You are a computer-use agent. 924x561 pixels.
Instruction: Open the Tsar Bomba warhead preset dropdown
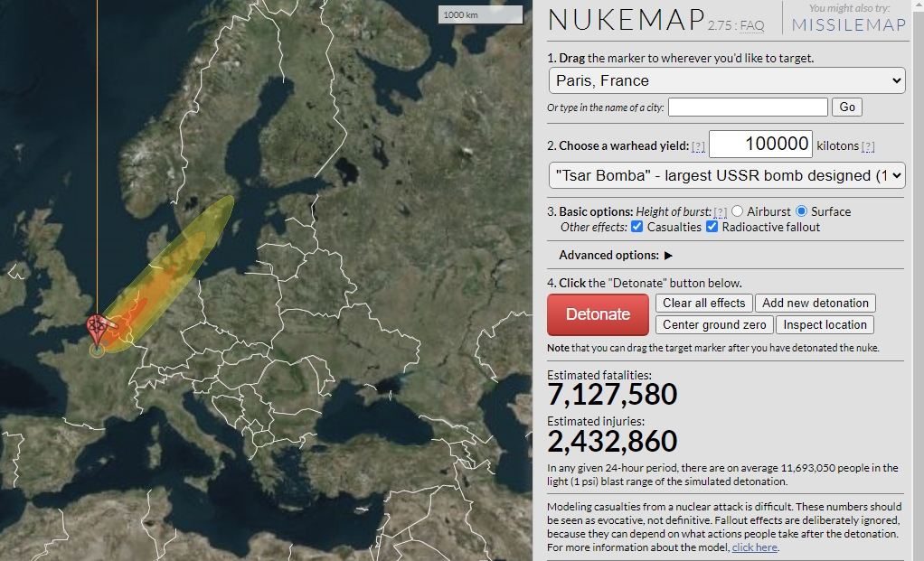click(727, 175)
